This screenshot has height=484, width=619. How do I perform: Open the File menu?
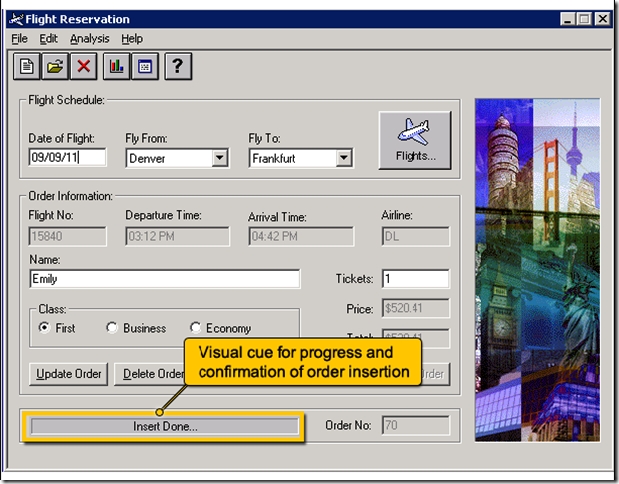(x=19, y=39)
